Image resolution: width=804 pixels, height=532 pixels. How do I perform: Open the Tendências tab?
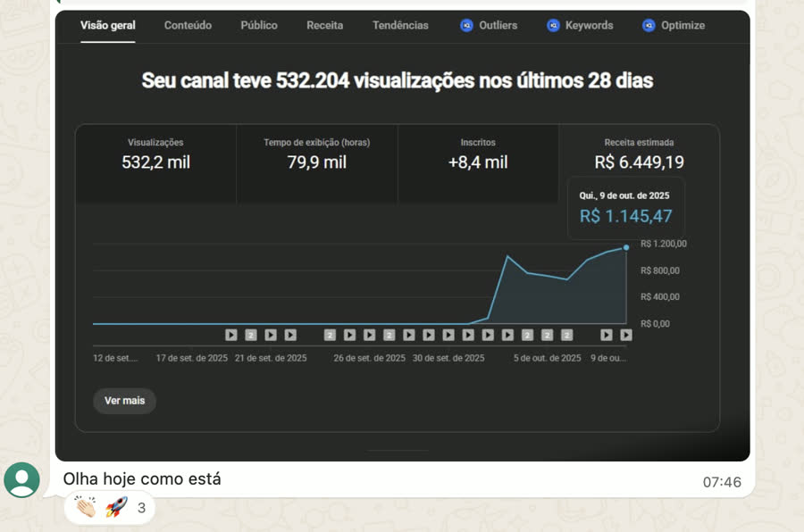click(400, 25)
